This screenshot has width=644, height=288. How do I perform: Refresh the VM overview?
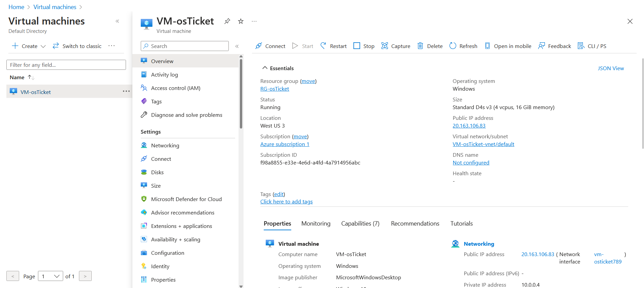click(453, 46)
